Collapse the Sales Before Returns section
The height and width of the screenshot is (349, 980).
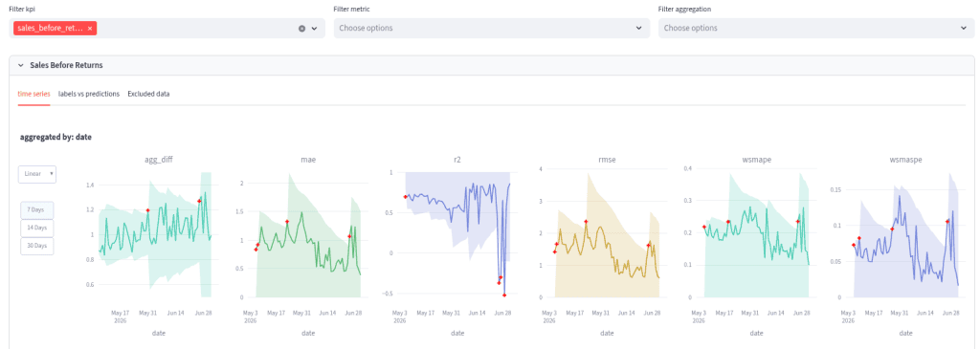click(x=21, y=65)
